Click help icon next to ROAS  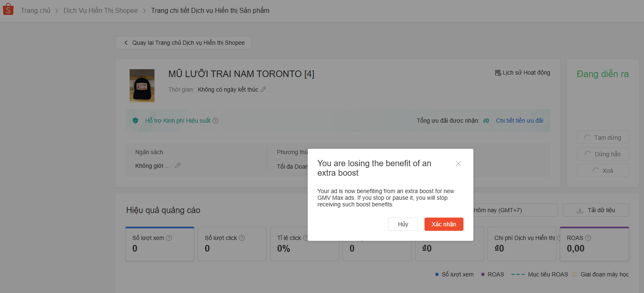(x=588, y=238)
